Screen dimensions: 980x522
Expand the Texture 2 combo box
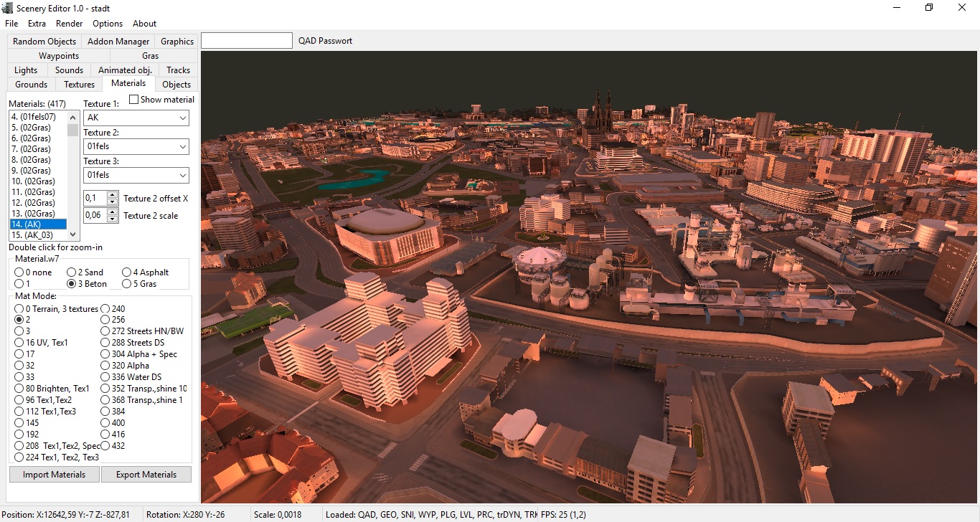(x=182, y=146)
